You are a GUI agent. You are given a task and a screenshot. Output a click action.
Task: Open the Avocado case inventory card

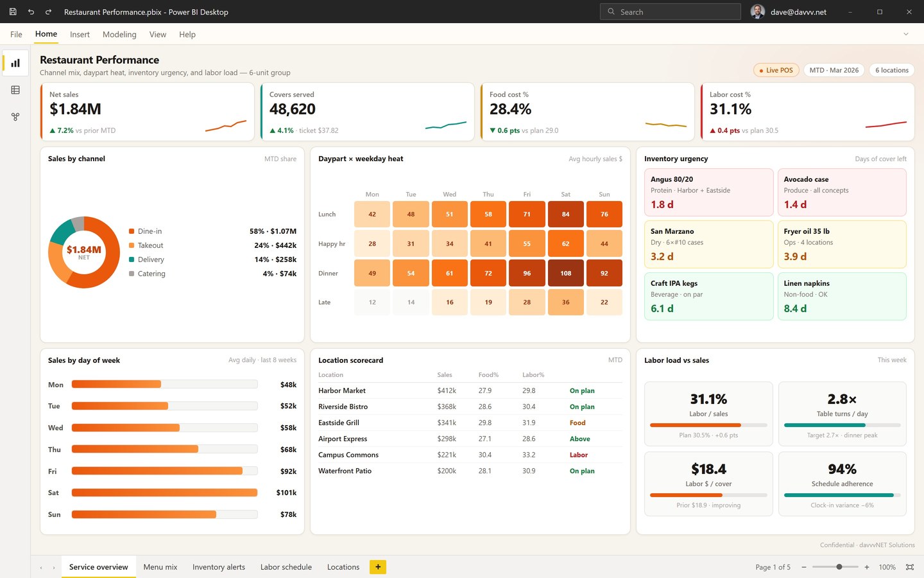pyautogui.click(x=842, y=192)
